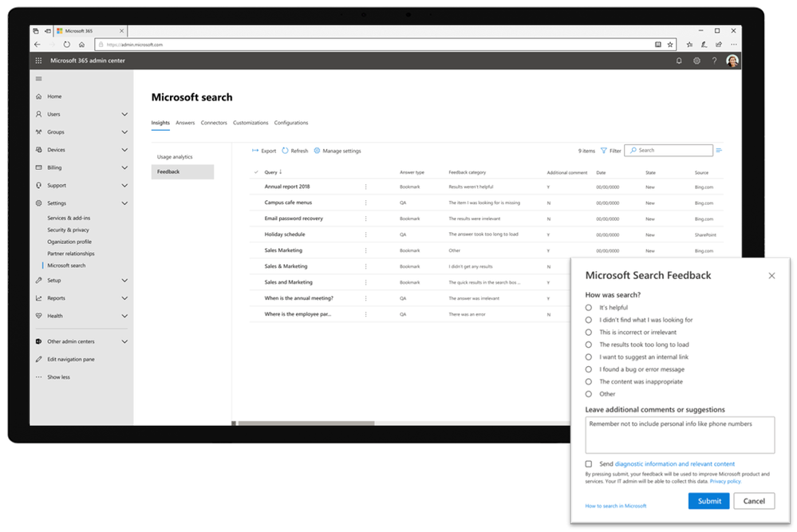Viewport: 797px width, 532px height.
Task: Click the Filter funnel icon
Action: [x=604, y=151]
